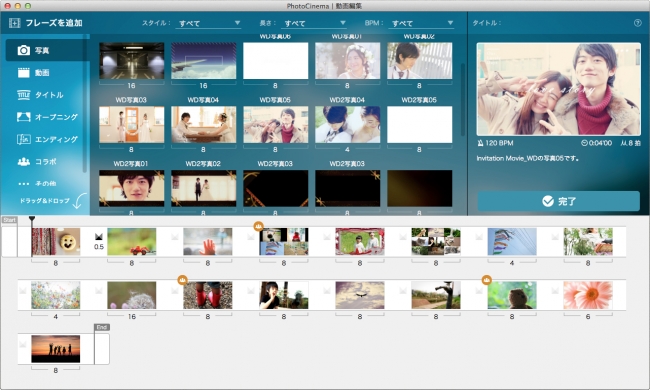Click the transition icon before the pink flower clip
The height and width of the screenshot is (390, 650).
[x=555, y=291]
